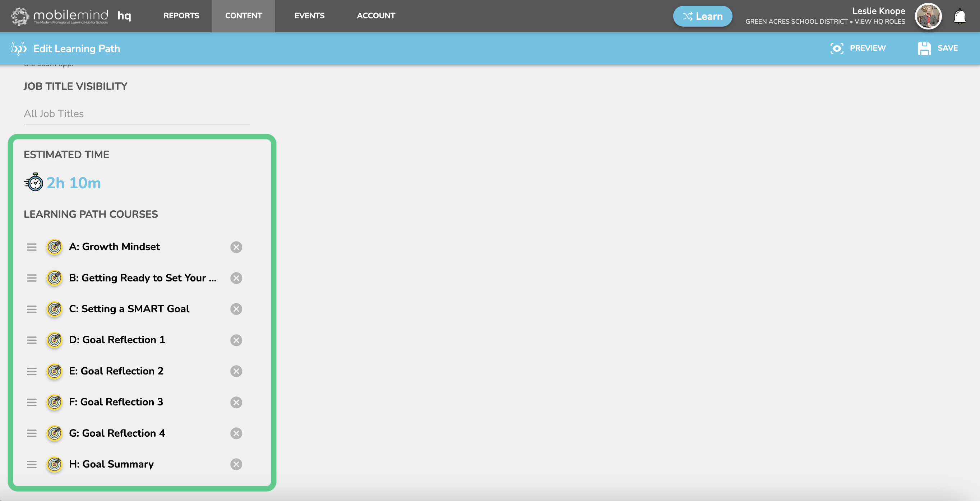Click the View HQ Roles link
Screen dimensions: 980x501
point(879,22)
